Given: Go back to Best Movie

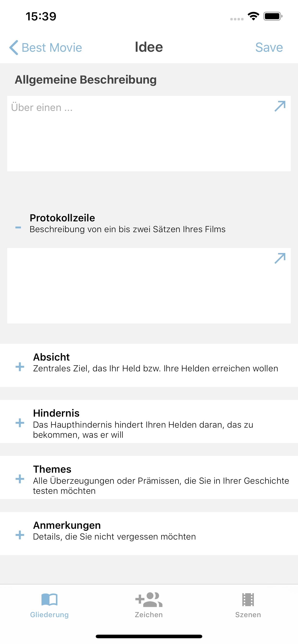Looking at the screenshot, I should (x=52, y=47).
